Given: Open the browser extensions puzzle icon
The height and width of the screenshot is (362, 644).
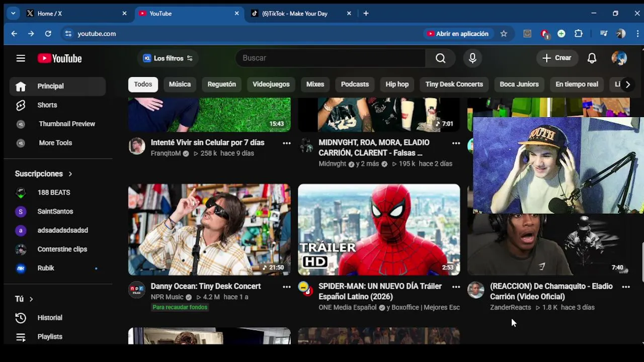Looking at the screenshot, I should pyautogui.click(x=579, y=34).
